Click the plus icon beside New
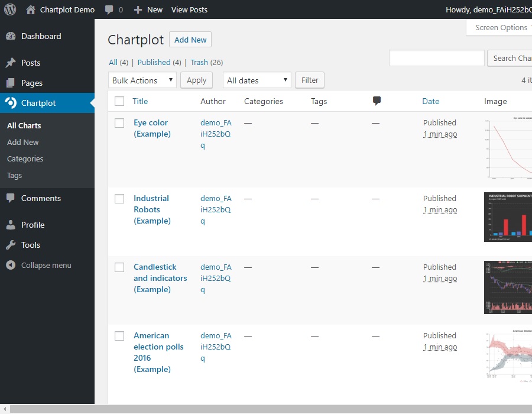The height and width of the screenshot is (414, 532). 138,10
